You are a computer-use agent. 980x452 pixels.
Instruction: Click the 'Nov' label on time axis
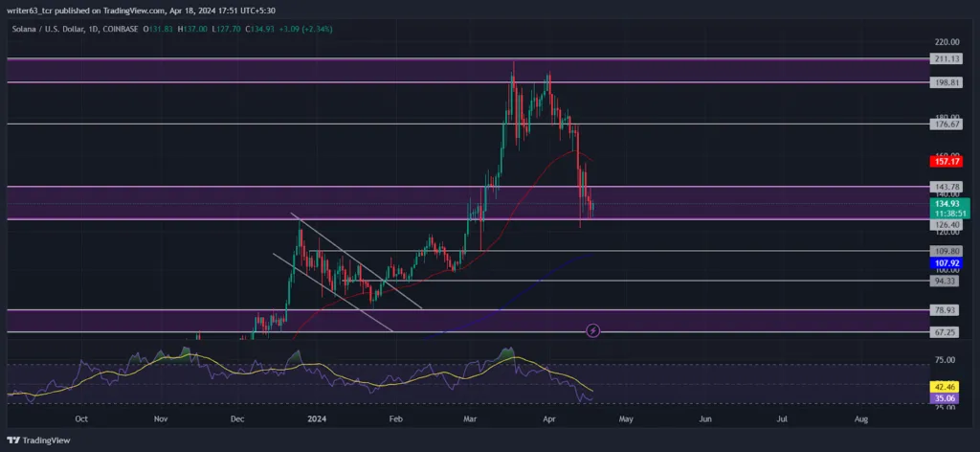coord(161,419)
